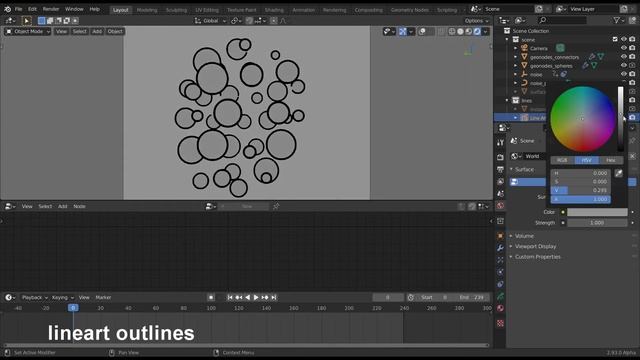Open the Physics properties tab icon
The width and height of the screenshot is (640, 360).
point(500,272)
